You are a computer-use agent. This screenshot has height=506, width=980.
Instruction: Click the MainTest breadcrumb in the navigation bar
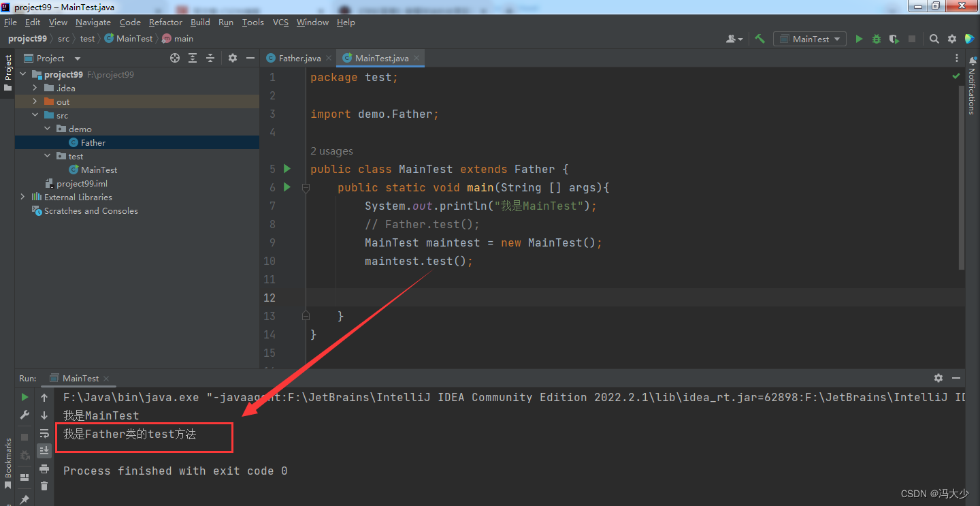(x=129, y=39)
